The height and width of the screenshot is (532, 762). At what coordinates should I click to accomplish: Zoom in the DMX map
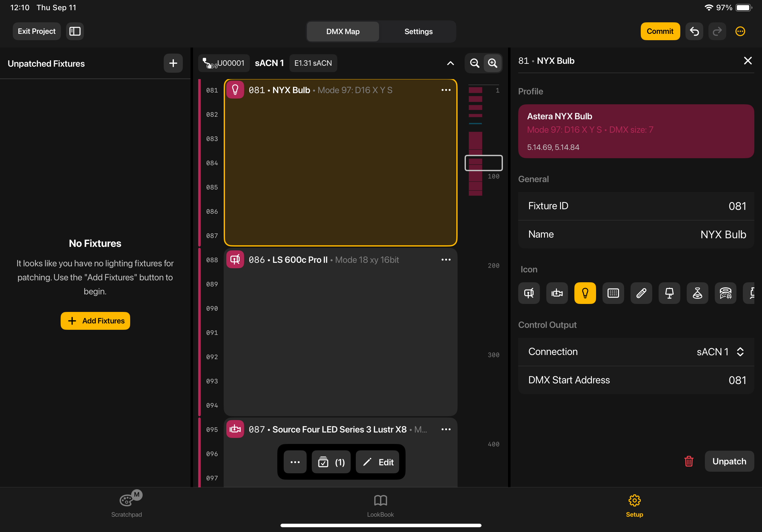click(492, 63)
